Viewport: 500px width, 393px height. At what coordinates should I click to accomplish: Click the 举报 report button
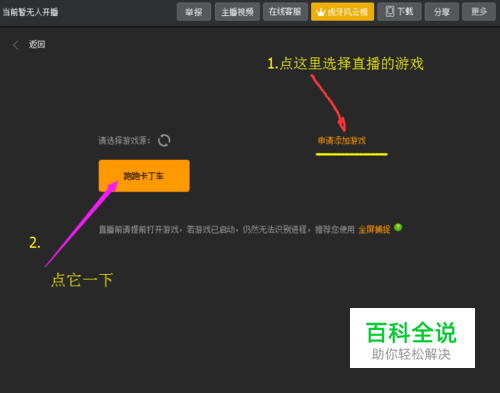click(194, 12)
